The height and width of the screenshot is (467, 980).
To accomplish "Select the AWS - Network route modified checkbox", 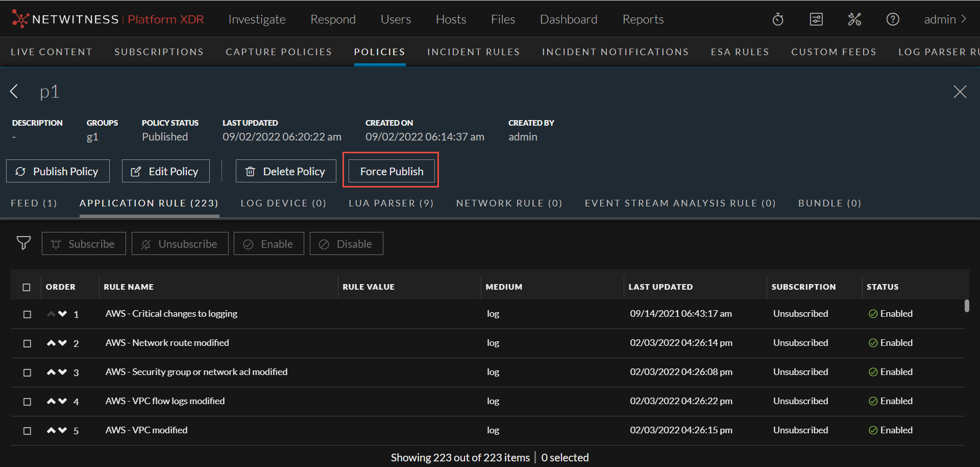I will point(27,343).
